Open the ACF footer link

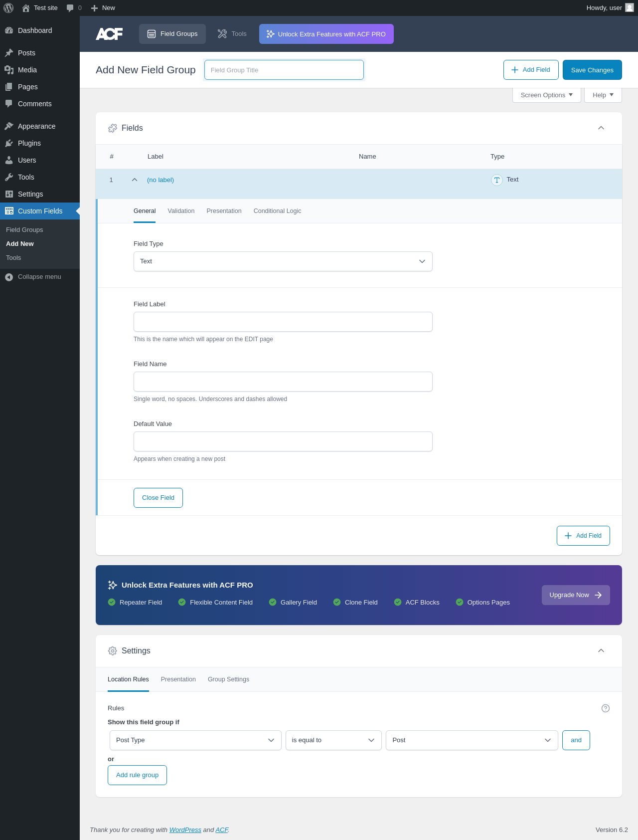click(222, 830)
